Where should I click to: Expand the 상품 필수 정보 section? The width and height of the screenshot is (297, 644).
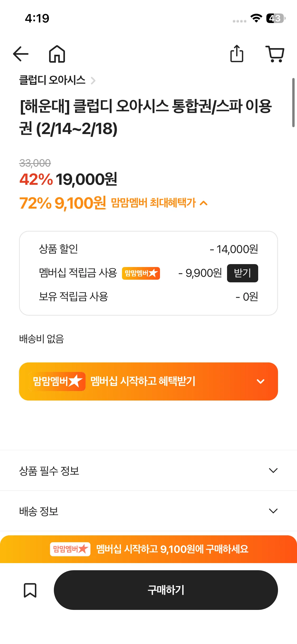273,471
